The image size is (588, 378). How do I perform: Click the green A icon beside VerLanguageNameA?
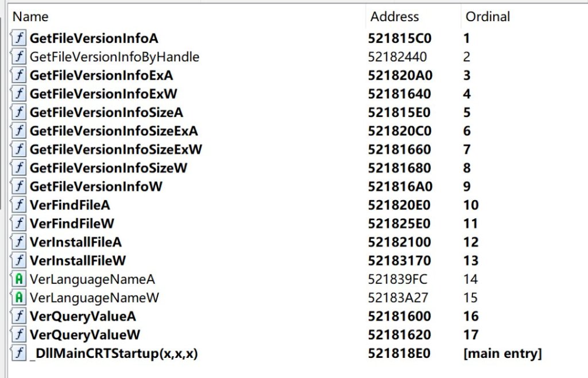pos(19,279)
